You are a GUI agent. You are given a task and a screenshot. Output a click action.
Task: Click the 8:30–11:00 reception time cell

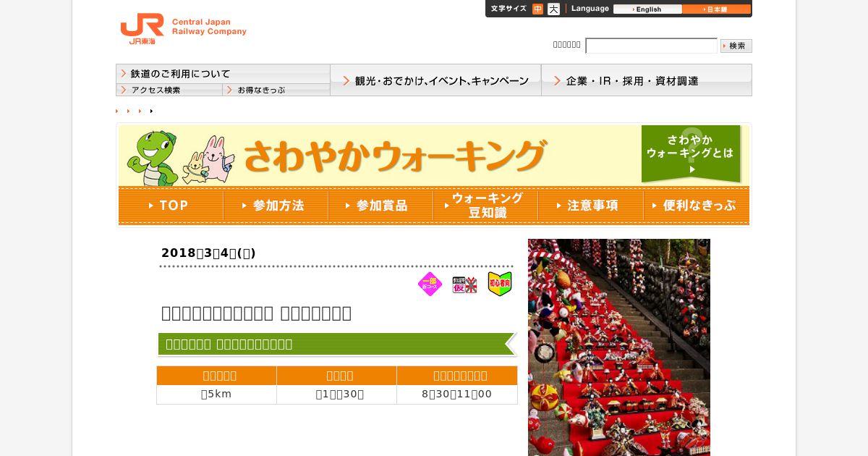pyautogui.click(x=456, y=394)
